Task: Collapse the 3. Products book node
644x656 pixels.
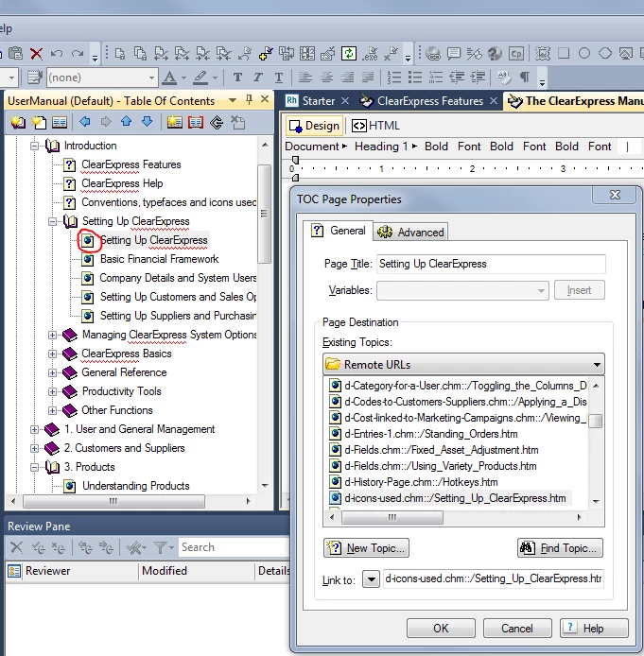Action: pos(34,467)
